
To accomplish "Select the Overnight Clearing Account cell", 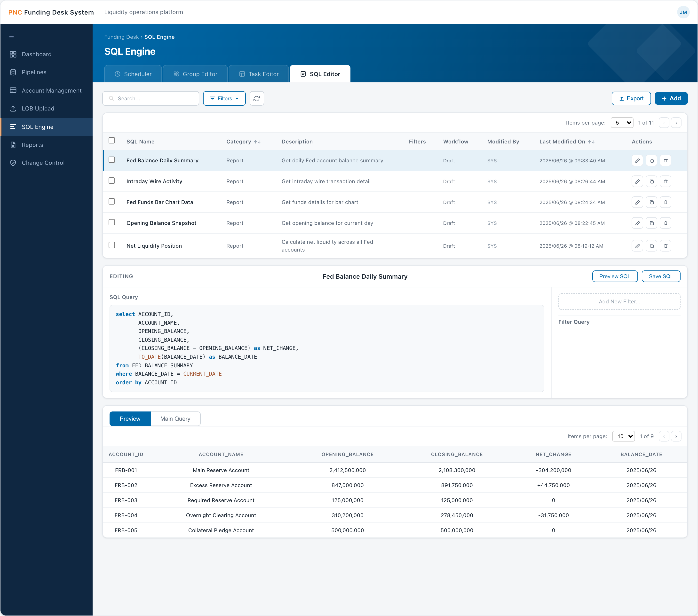I will 221,515.
